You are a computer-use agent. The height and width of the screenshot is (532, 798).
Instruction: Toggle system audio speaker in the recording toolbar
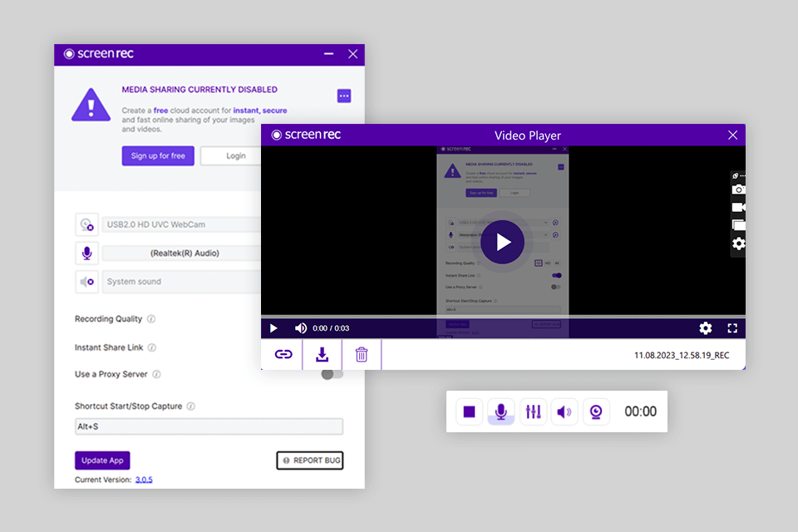click(x=564, y=411)
